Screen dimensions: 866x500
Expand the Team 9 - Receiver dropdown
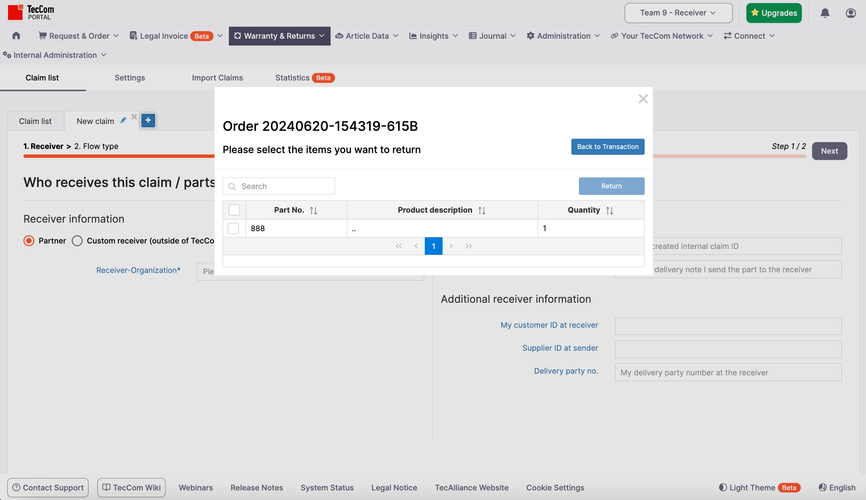[x=679, y=13]
